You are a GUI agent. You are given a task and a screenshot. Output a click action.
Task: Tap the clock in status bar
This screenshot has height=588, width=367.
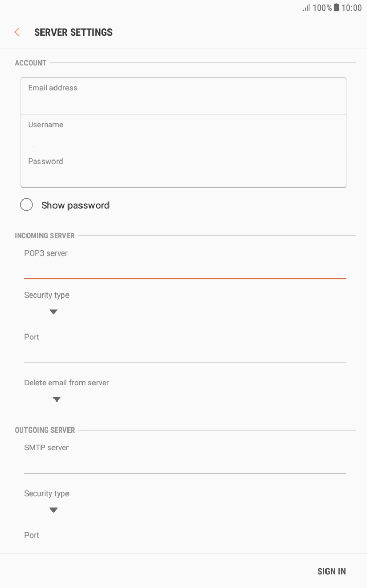(x=351, y=8)
